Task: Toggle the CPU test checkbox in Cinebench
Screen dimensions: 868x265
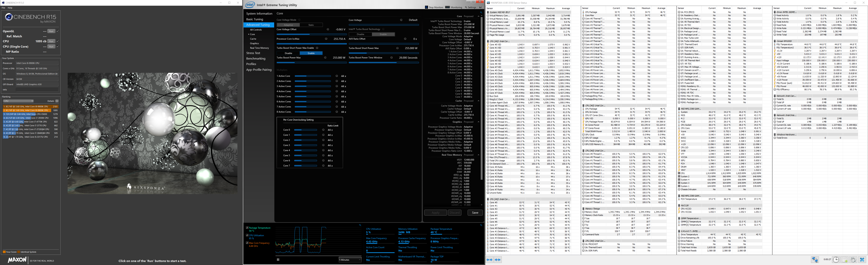Action: tap(58, 41)
